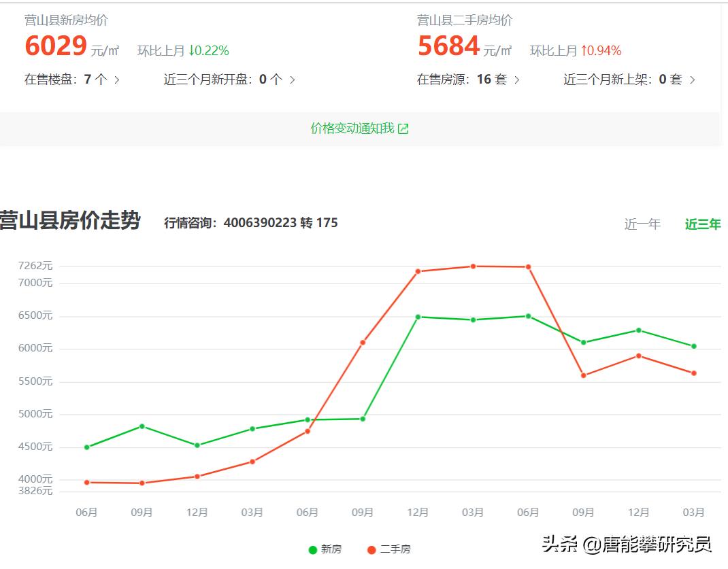728x569 pixels.
Task: Click the 6029 new house average price
Action: [x=56, y=46]
